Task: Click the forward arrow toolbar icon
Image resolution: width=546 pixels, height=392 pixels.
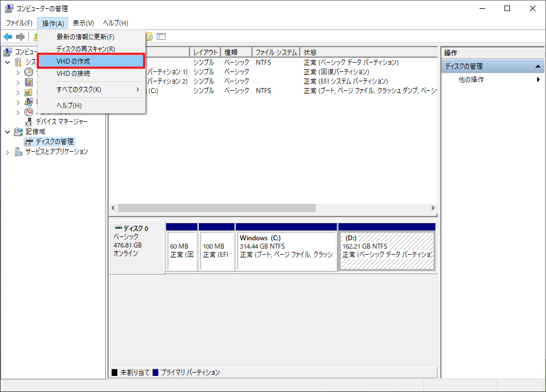Action: pos(20,37)
